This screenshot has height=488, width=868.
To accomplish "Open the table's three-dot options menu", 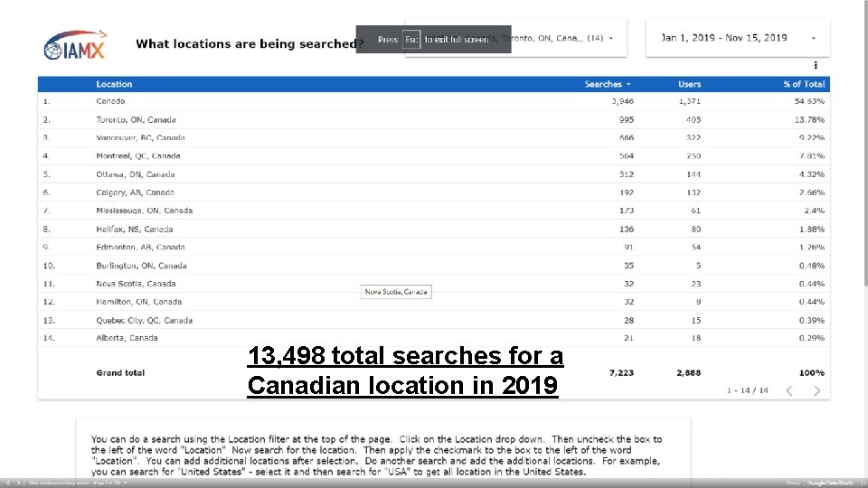I will (x=816, y=65).
